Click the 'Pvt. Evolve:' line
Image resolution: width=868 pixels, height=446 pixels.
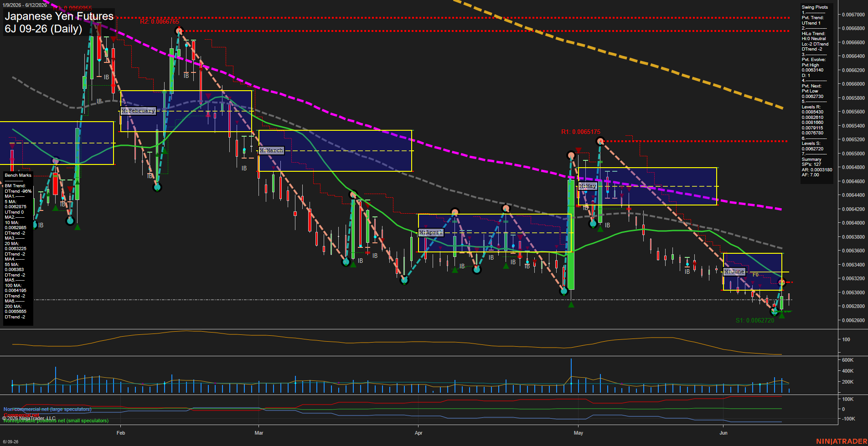814,60
